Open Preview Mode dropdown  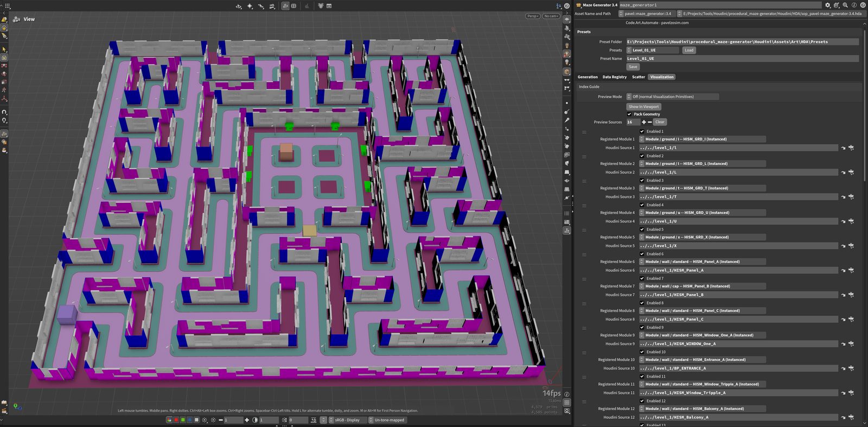(673, 97)
